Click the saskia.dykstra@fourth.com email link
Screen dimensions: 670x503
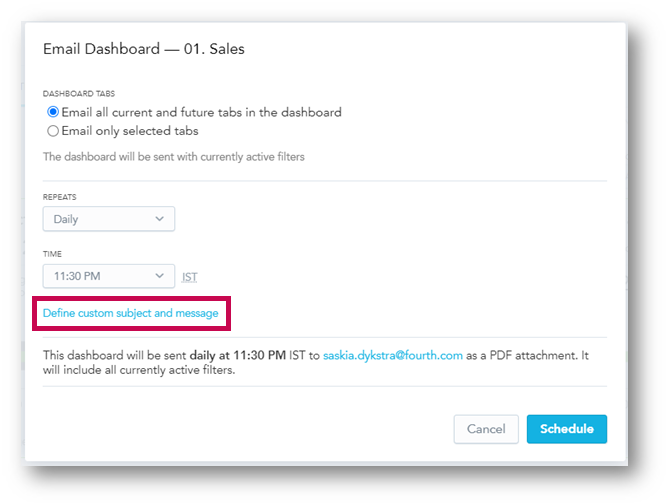pos(393,356)
